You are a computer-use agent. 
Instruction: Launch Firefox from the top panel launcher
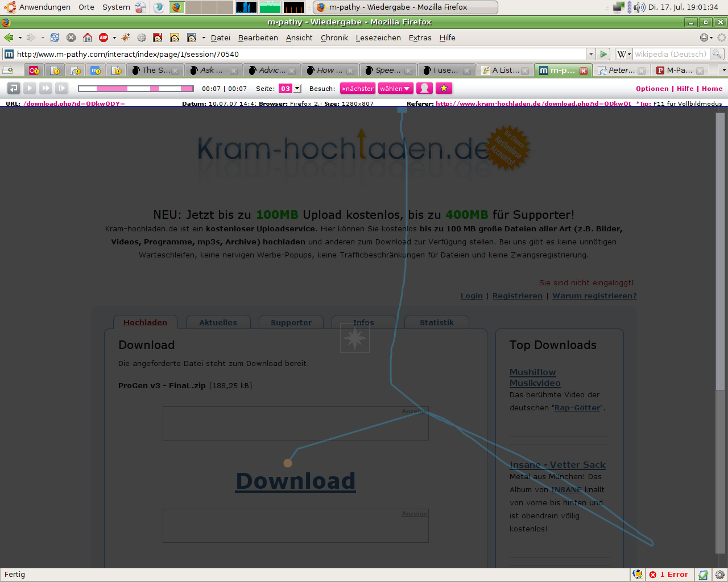176,7
